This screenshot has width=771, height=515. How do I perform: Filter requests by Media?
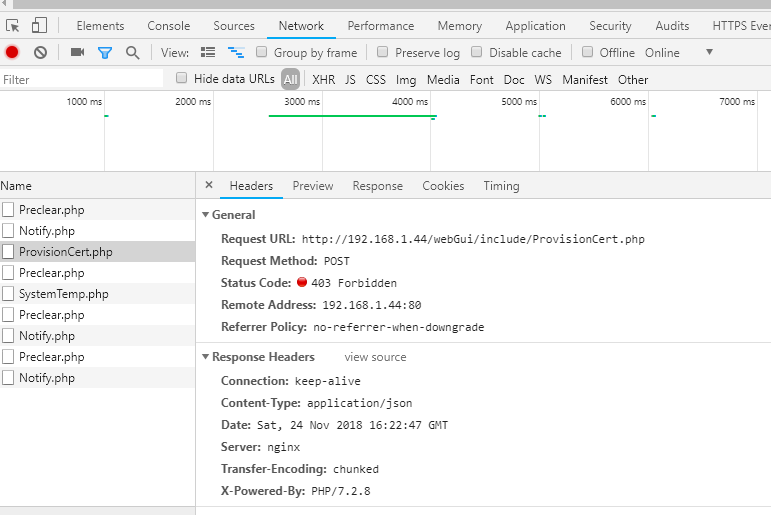pos(443,80)
